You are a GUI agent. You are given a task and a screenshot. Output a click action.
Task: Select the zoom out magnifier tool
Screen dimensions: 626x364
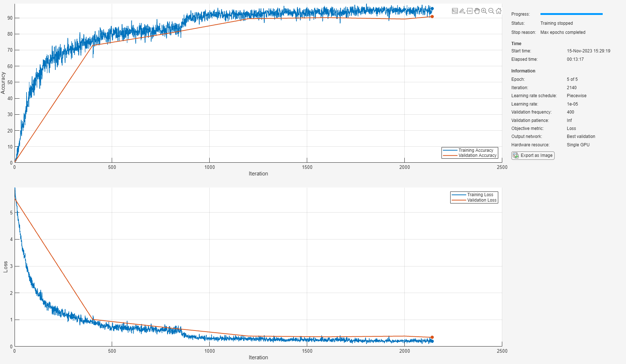point(491,11)
